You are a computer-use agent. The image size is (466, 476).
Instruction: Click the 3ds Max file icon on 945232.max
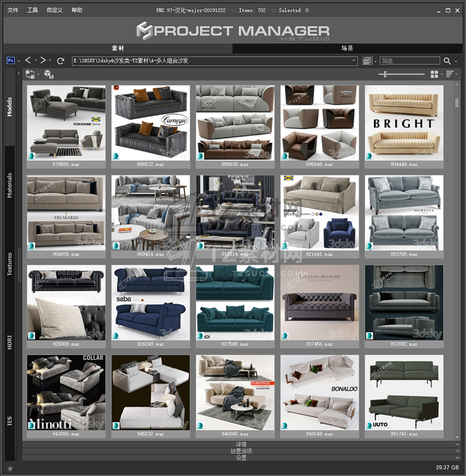coord(116,426)
